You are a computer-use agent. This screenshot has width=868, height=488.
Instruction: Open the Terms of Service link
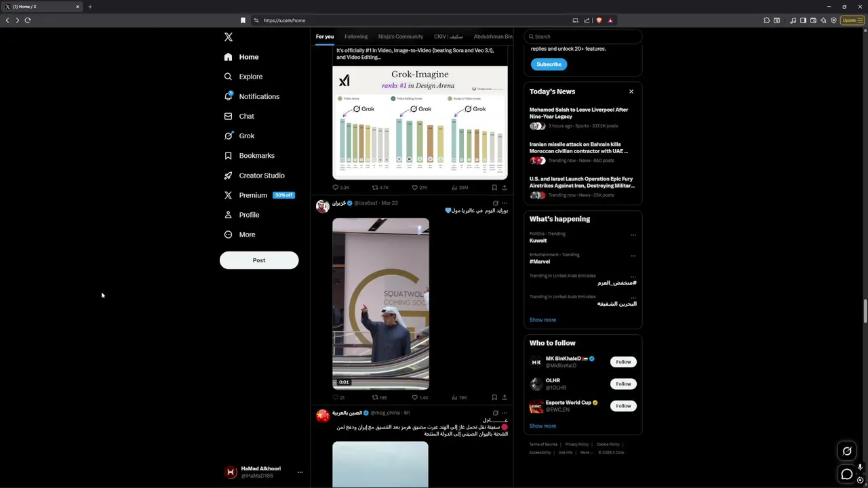[543, 445]
